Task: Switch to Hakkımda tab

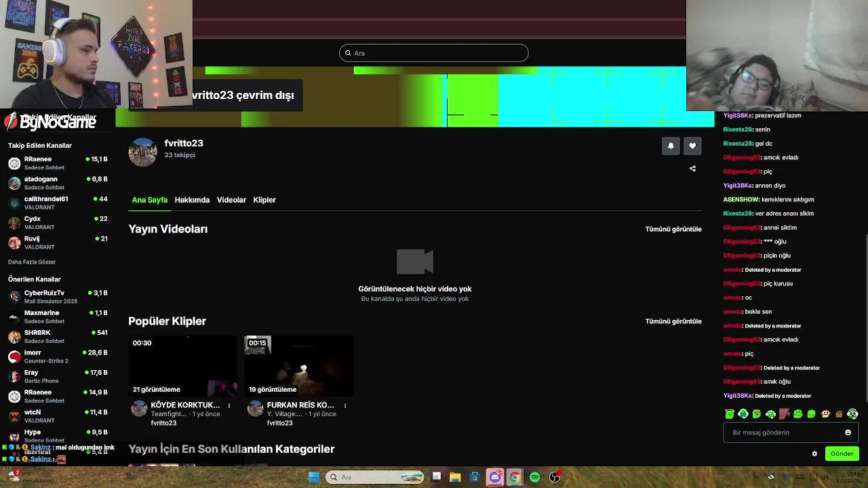Action: 192,200
